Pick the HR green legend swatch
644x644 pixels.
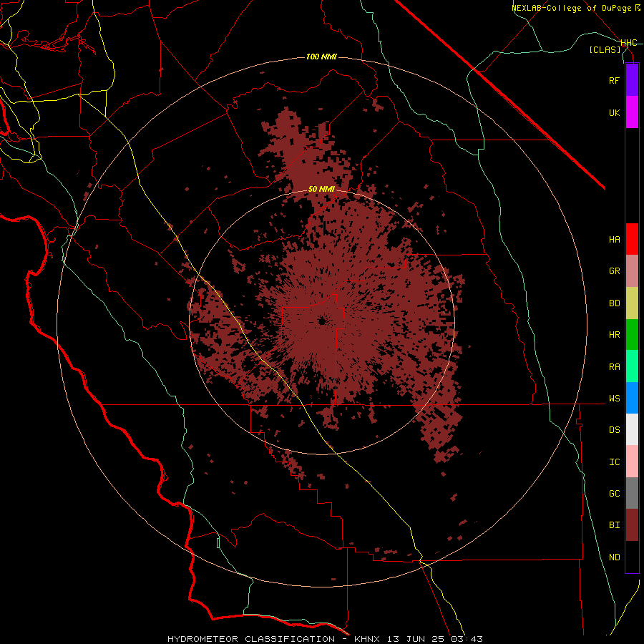[x=632, y=335]
